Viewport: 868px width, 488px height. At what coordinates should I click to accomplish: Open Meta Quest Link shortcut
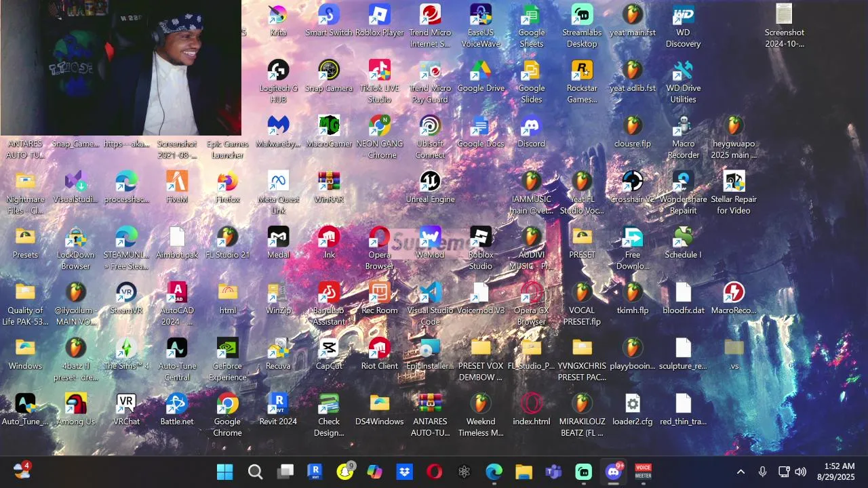(x=278, y=192)
